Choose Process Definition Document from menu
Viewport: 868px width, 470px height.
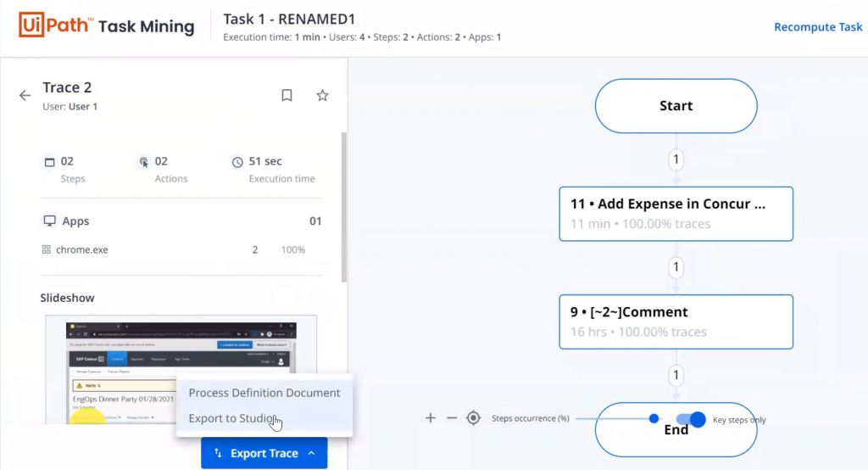pos(264,393)
